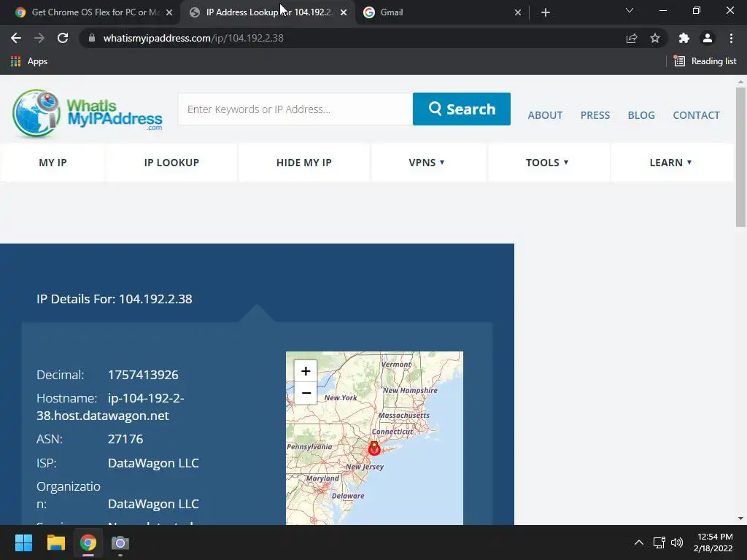Open the BLOG link
Image resolution: width=747 pixels, height=560 pixels.
pos(641,115)
